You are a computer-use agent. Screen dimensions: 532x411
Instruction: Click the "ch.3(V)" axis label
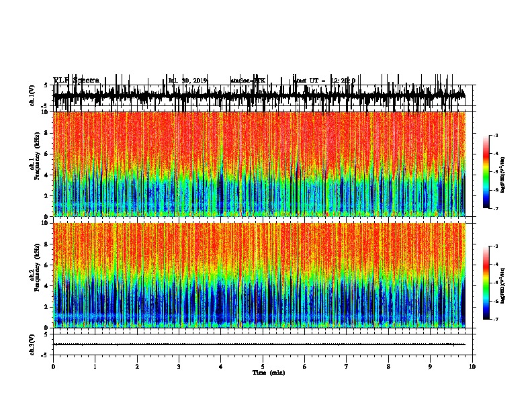(32, 345)
